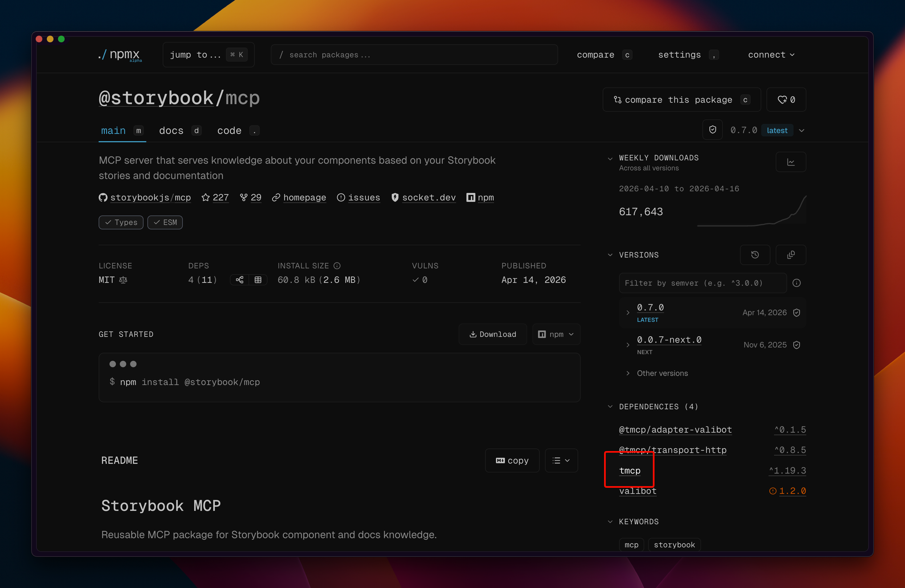
Task: Click the Types badge
Action: (121, 222)
